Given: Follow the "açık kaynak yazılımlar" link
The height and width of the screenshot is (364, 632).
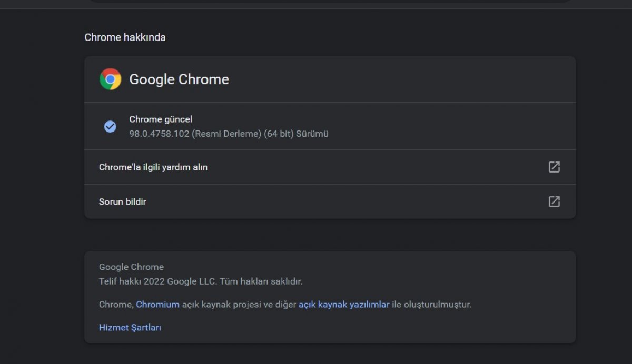Looking at the screenshot, I should point(344,305).
